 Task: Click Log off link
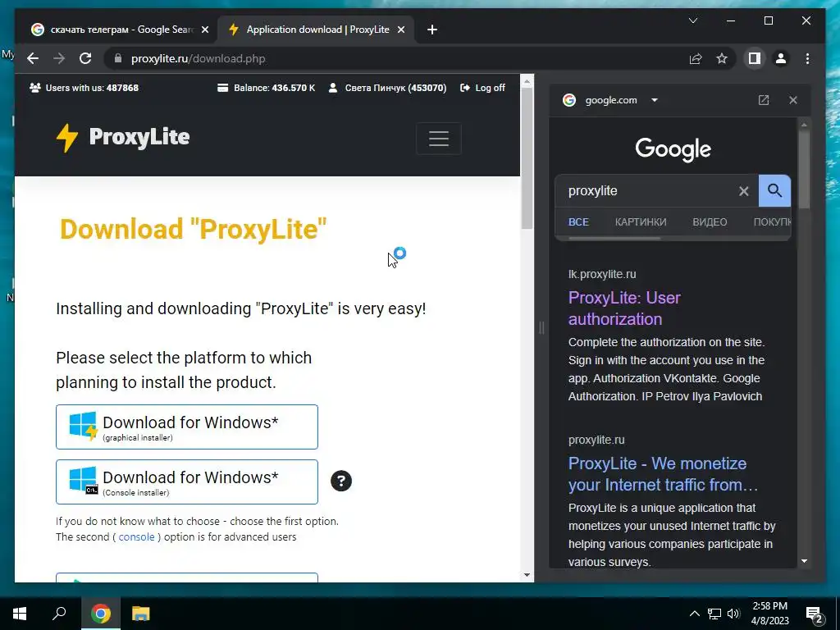coord(482,87)
